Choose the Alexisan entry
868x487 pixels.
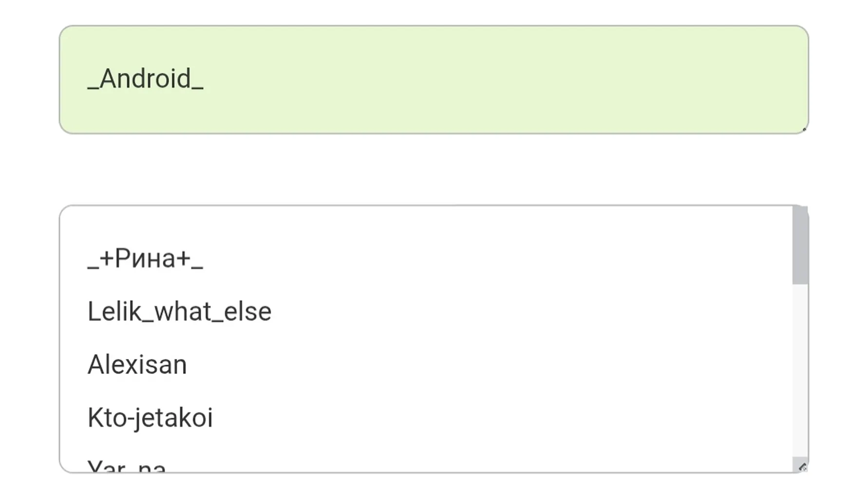point(137,364)
